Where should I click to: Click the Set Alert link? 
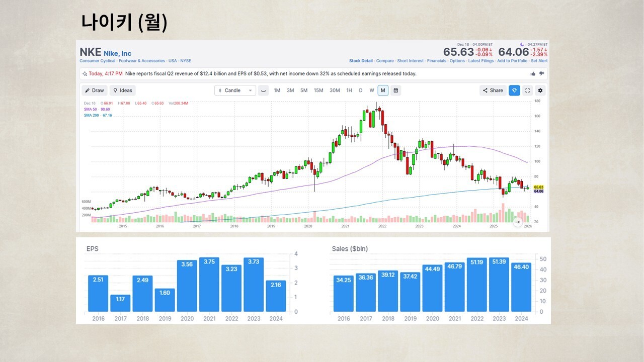click(539, 61)
